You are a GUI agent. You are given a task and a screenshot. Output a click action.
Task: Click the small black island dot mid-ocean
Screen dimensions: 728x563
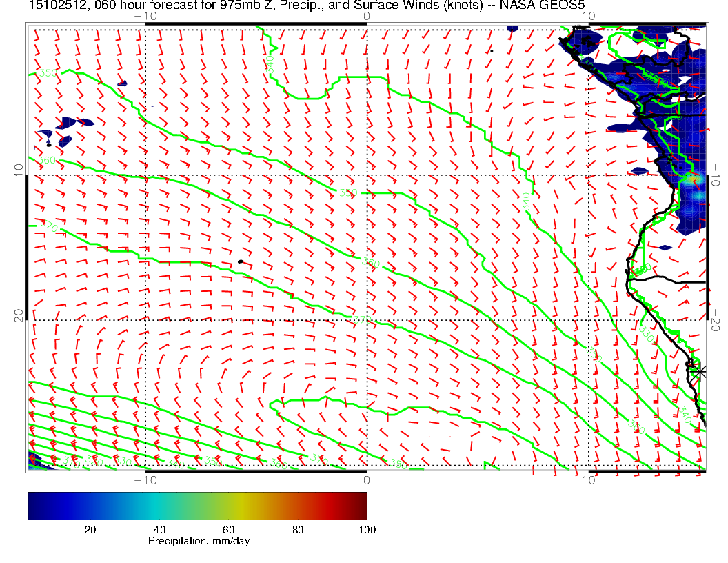(x=240, y=261)
